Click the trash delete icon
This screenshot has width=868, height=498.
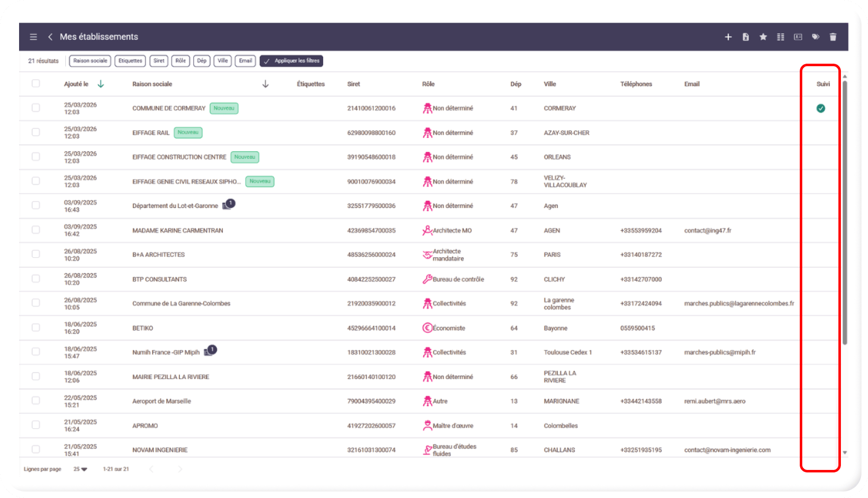pos(833,37)
